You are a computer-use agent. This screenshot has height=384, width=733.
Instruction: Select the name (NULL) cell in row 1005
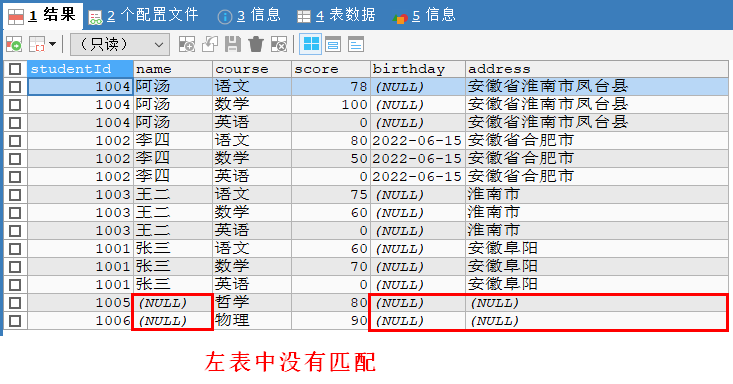173,303
